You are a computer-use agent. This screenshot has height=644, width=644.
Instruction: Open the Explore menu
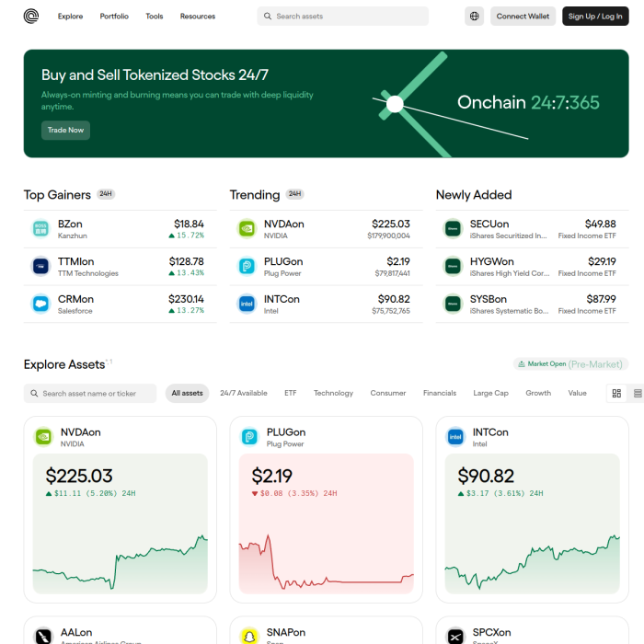click(70, 17)
